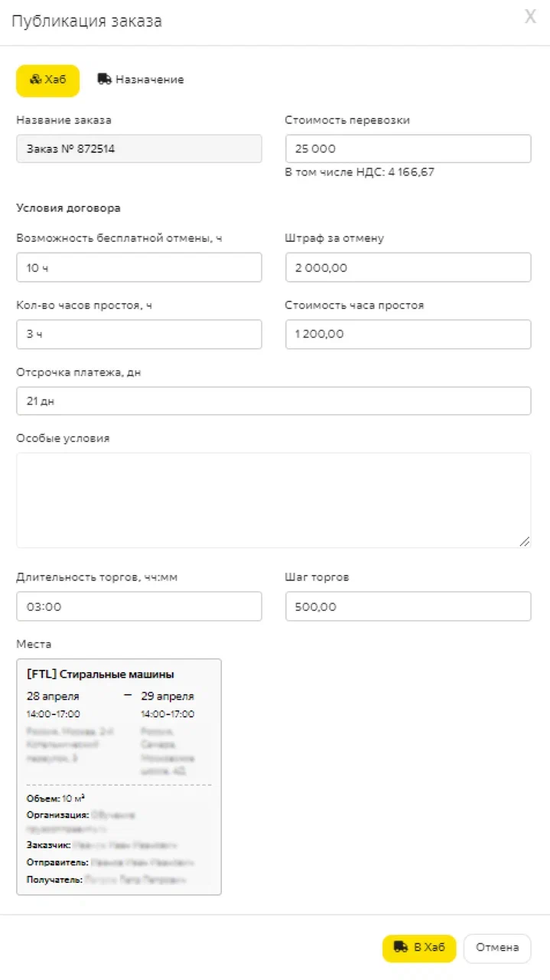Set the Длительность торгов time field
This screenshot has width=550, height=980.
[138, 606]
